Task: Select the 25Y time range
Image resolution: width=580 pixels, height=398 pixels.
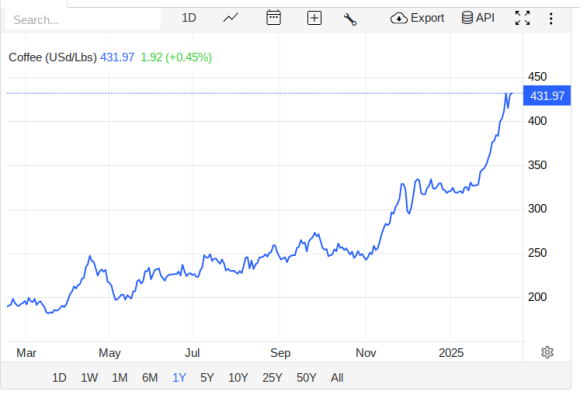Action: click(x=272, y=378)
